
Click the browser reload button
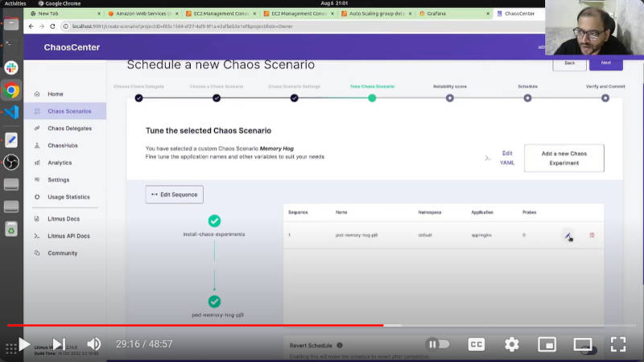(x=52, y=27)
